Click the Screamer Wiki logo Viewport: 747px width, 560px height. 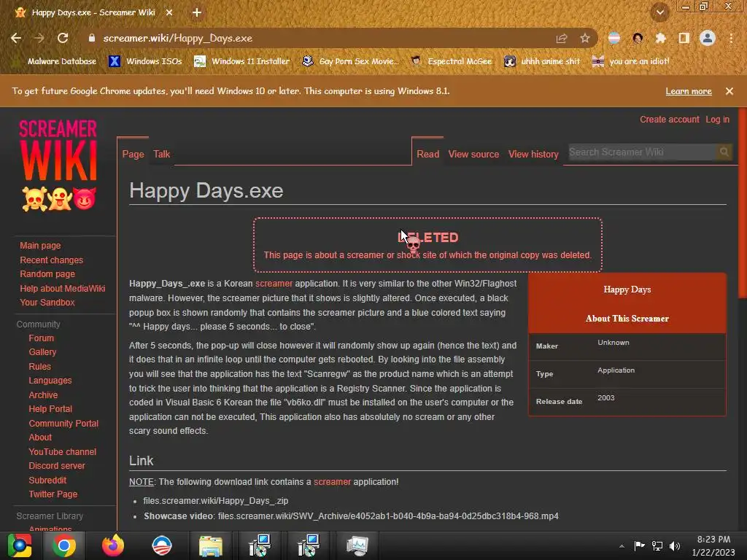(58, 165)
